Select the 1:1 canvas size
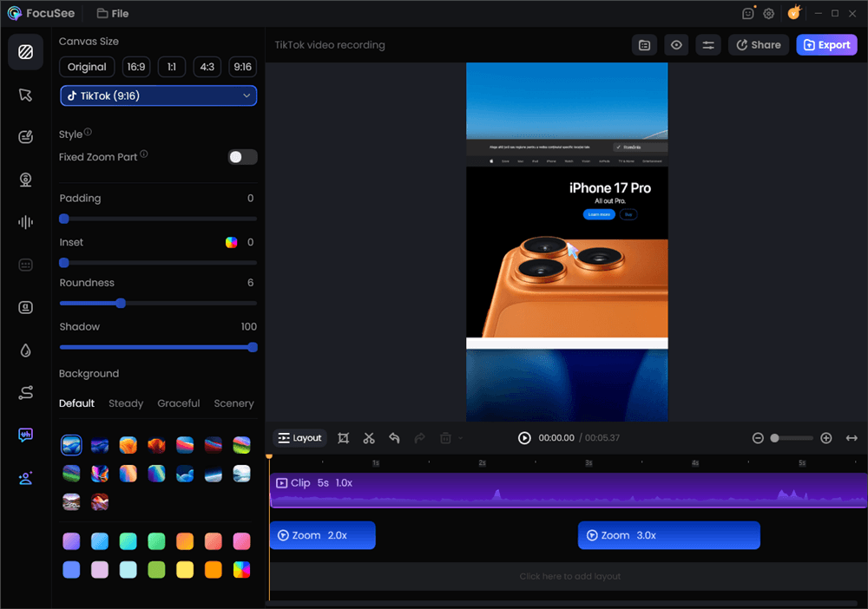 172,67
